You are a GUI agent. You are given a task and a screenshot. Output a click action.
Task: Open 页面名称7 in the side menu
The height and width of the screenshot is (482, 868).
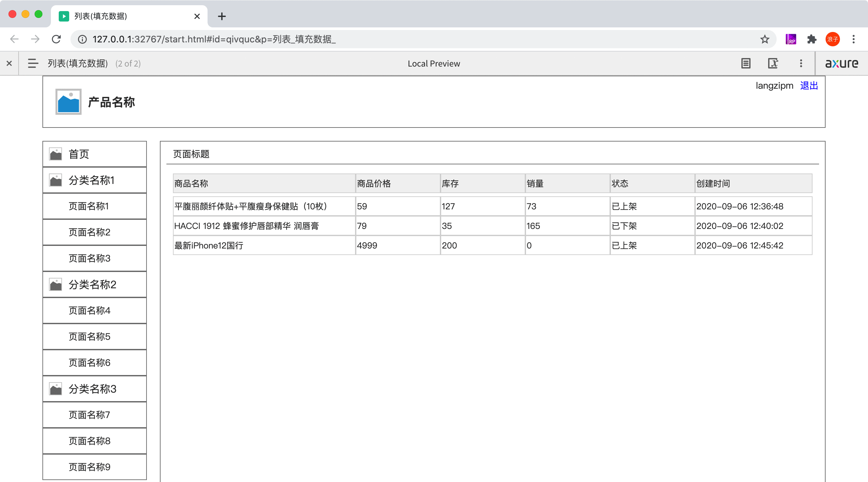click(x=95, y=415)
